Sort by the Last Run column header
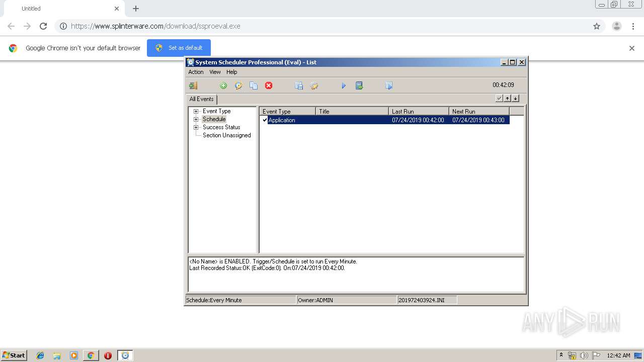This screenshot has height=362, width=644. 419,111
